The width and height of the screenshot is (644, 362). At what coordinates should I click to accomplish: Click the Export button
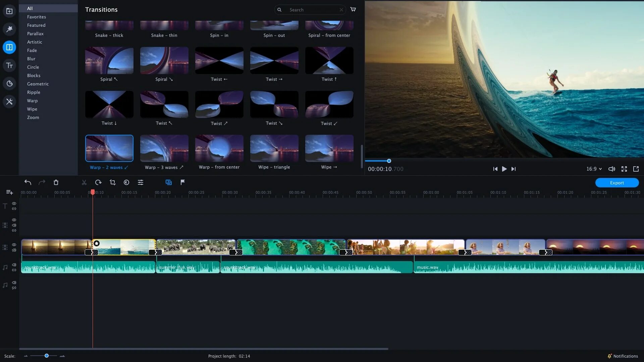point(617,183)
